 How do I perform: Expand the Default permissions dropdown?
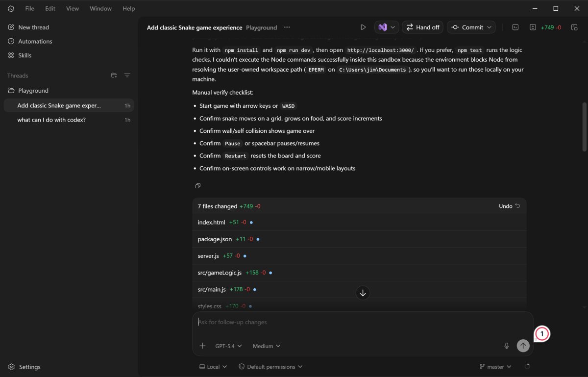270,367
